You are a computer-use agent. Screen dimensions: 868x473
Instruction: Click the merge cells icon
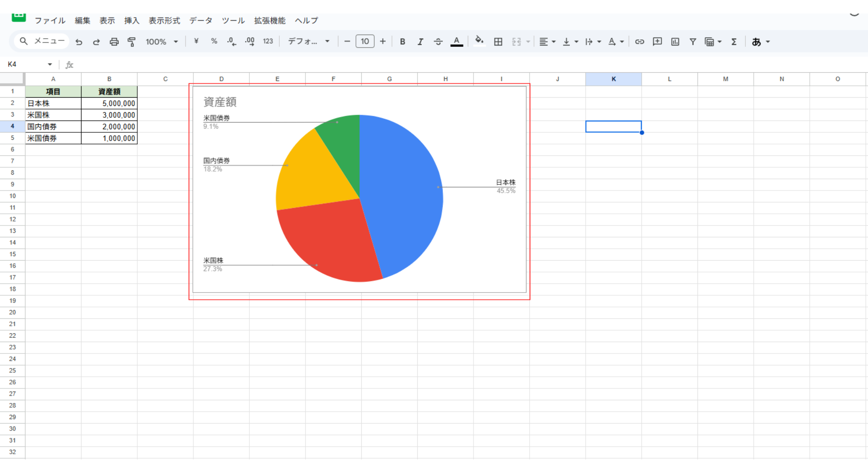(516, 42)
